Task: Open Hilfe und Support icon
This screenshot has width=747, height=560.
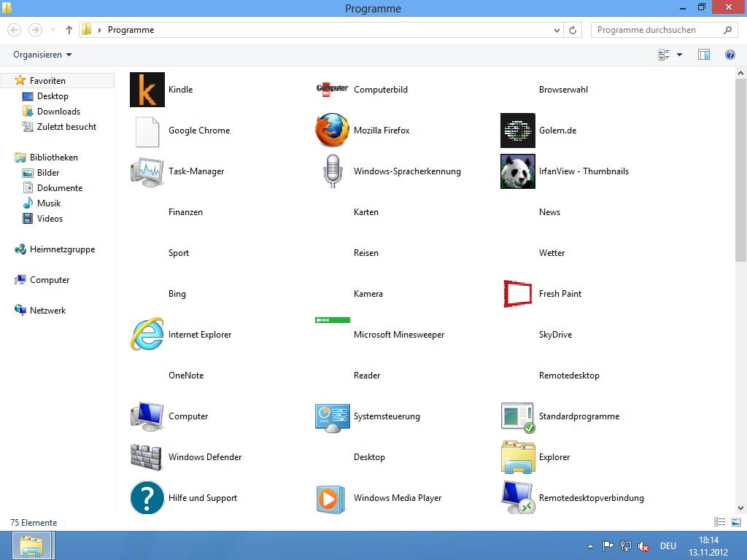Action: (147, 497)
